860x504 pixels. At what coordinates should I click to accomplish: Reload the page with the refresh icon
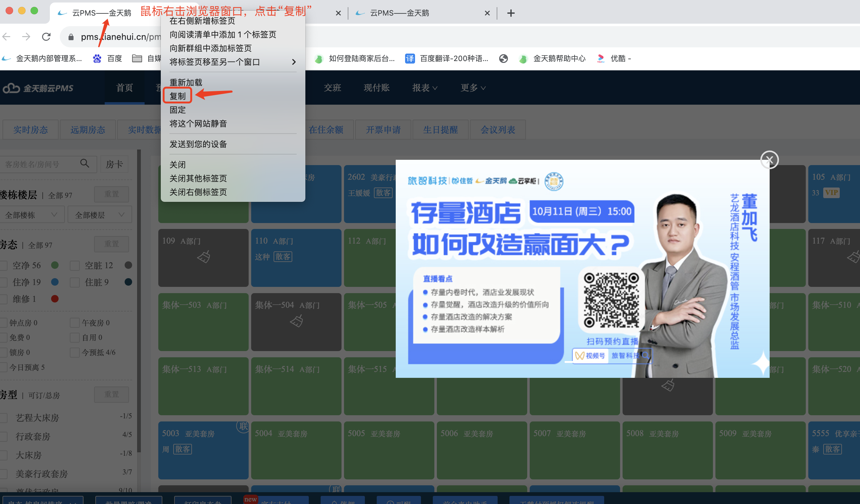tap(46, 36)
